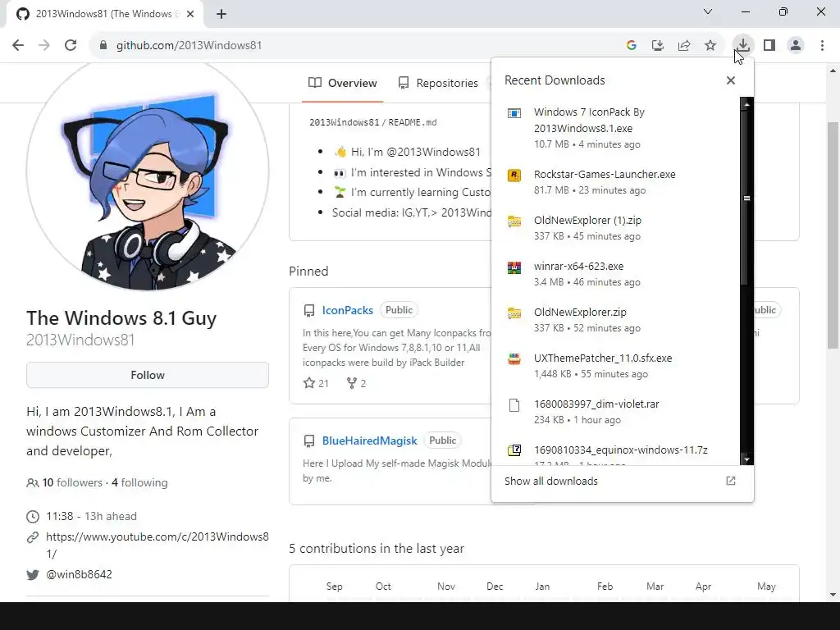The width and height of the screenshot is (840, 630).
Task: View IconPacks stargazers count 21
Action: (x=316, y=384)
